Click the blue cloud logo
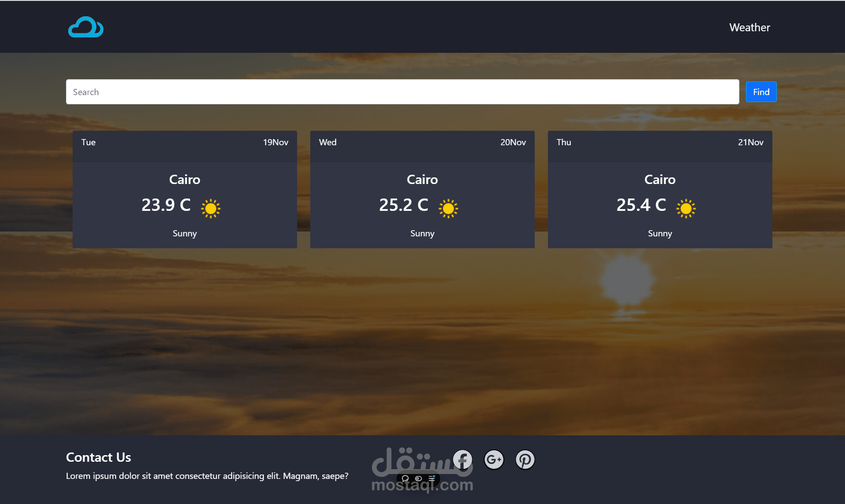Screen dimensions: 845x504 86,27
